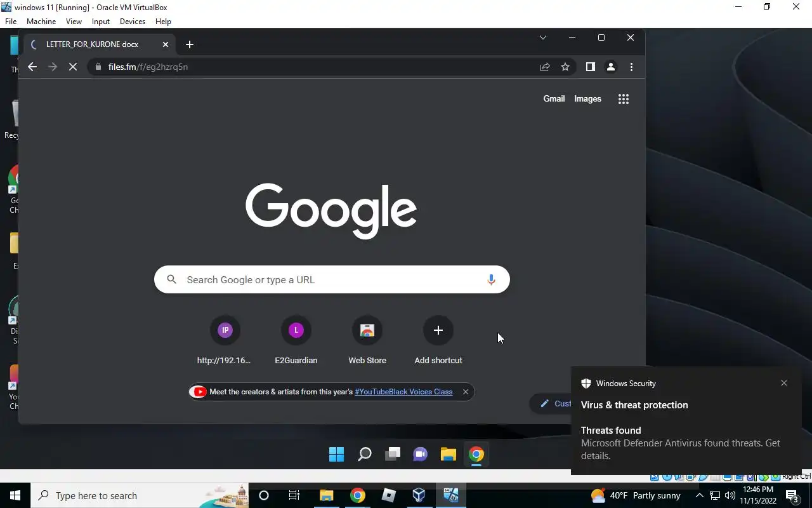Open the E2Guardian shortcut

tap(296, 340)
